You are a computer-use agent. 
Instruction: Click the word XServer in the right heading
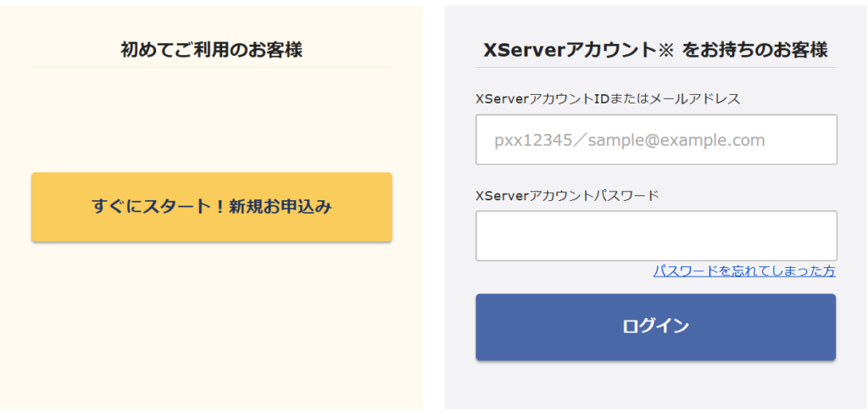pos(522,50)
